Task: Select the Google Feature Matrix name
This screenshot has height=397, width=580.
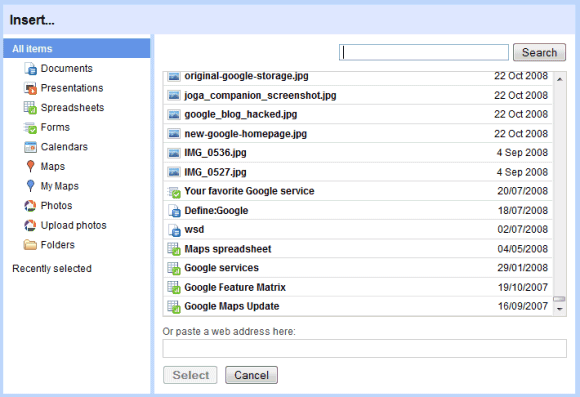Action: coord(235,287)
